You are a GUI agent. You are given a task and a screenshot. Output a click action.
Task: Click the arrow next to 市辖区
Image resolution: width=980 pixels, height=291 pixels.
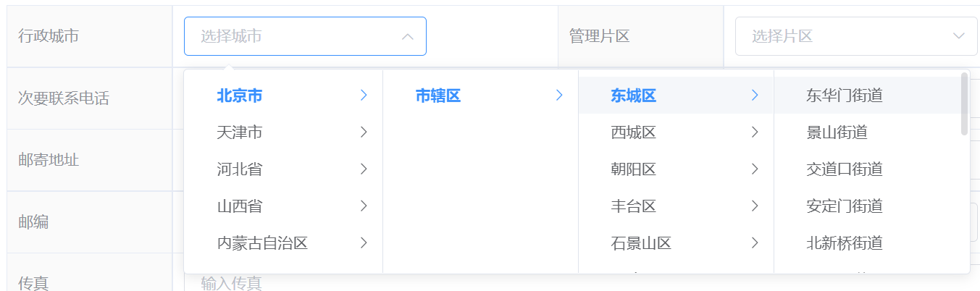click(559, 95)
